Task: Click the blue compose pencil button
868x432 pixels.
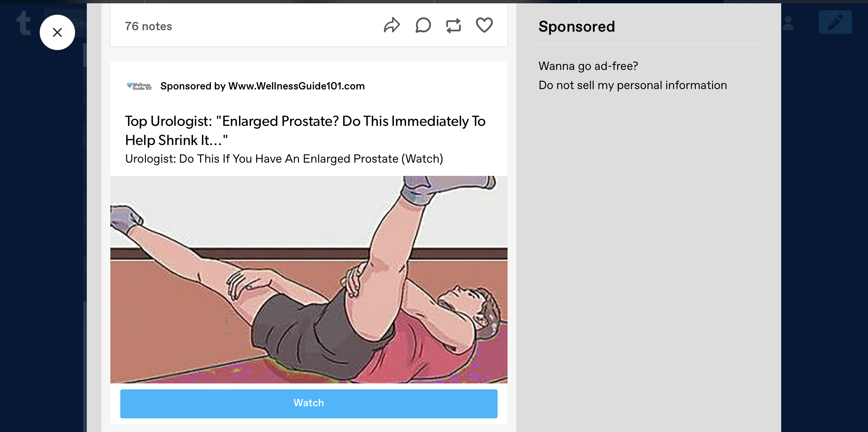Action: 835,22
